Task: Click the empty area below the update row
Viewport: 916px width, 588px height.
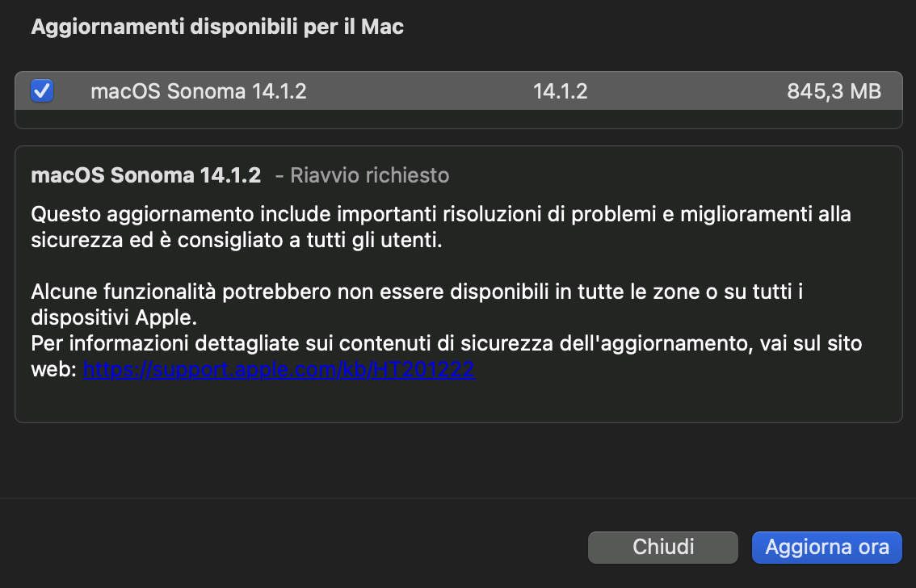Action: [x=458, y=119]
